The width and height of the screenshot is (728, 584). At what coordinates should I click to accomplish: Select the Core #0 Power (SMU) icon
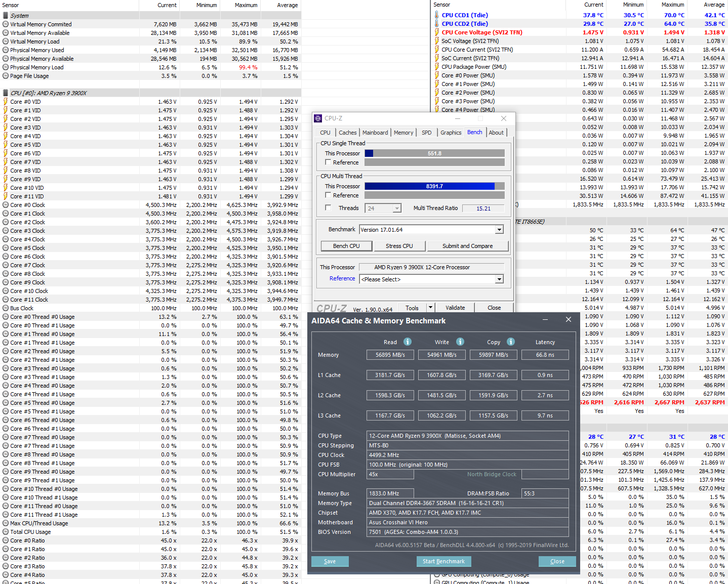(436, 75)
